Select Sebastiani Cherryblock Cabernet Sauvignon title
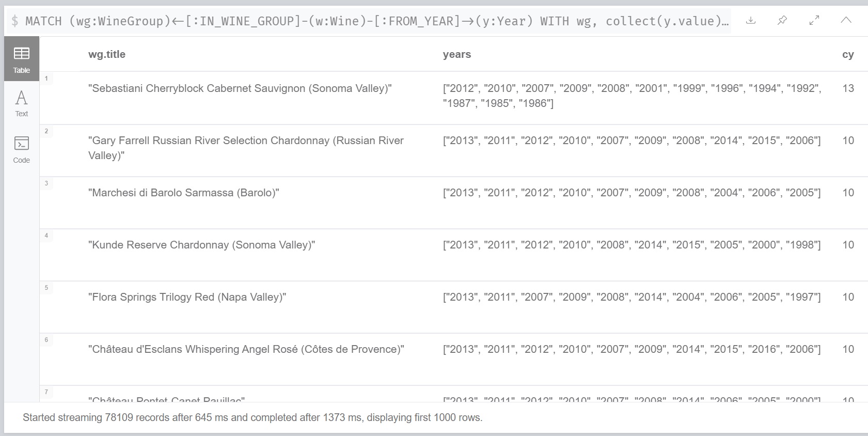Image resolution: width=868 pixels, height=436 pixels. (240, 88)
